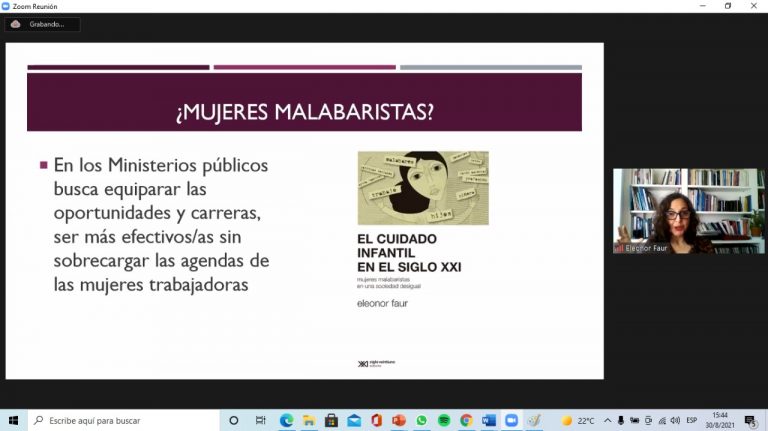Image resolution: width=768 pixels, height=431 pixels.
Task: Click the taskbar search box
Action: (123, 420)
